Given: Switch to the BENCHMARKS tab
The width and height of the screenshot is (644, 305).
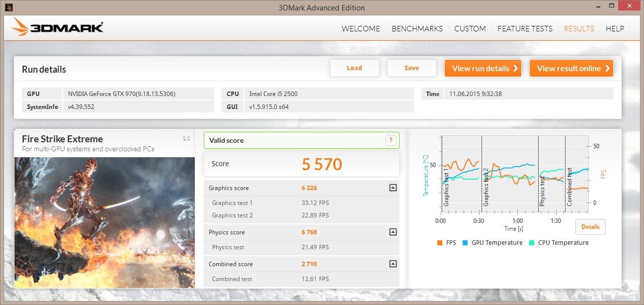Looking at the screenshot, I should click(417, 29).
